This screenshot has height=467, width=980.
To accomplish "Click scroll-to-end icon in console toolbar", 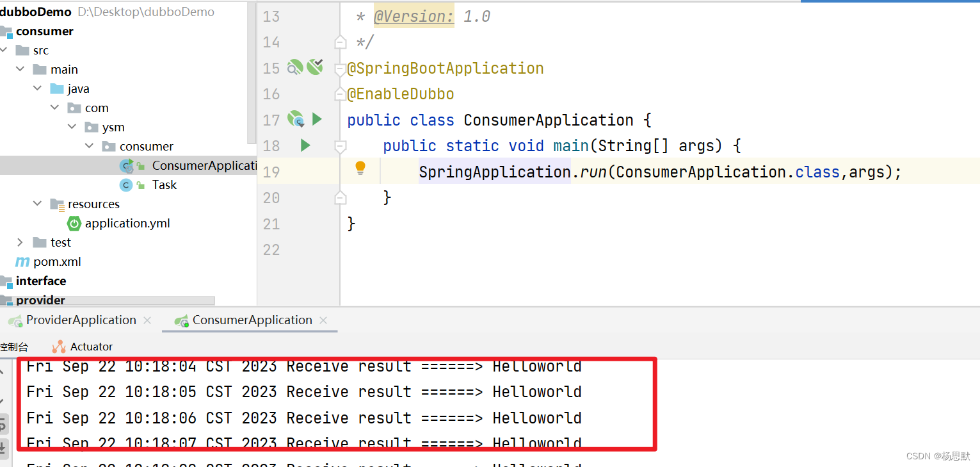I will (x=3, y=448).
